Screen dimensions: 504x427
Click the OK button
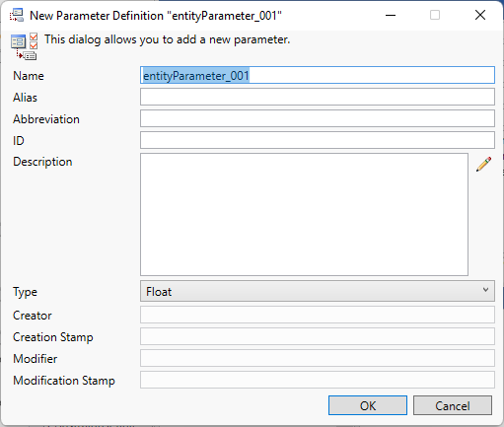[x=368, y=405]
